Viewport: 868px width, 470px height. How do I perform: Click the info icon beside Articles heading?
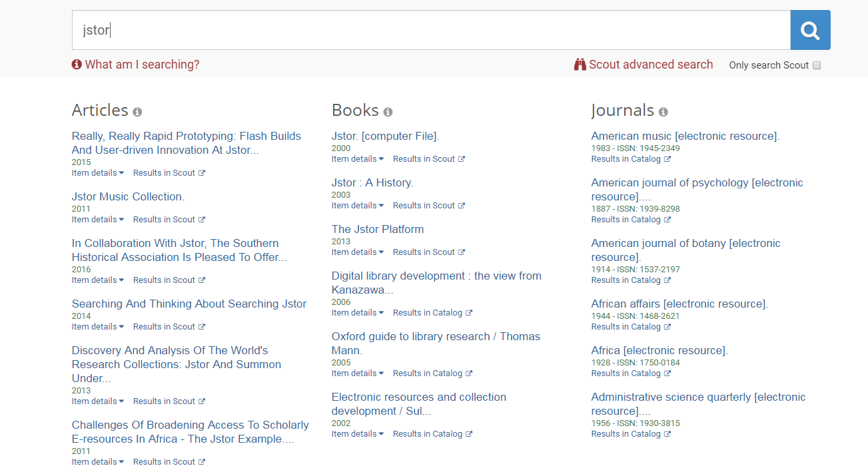click(137, 112)
